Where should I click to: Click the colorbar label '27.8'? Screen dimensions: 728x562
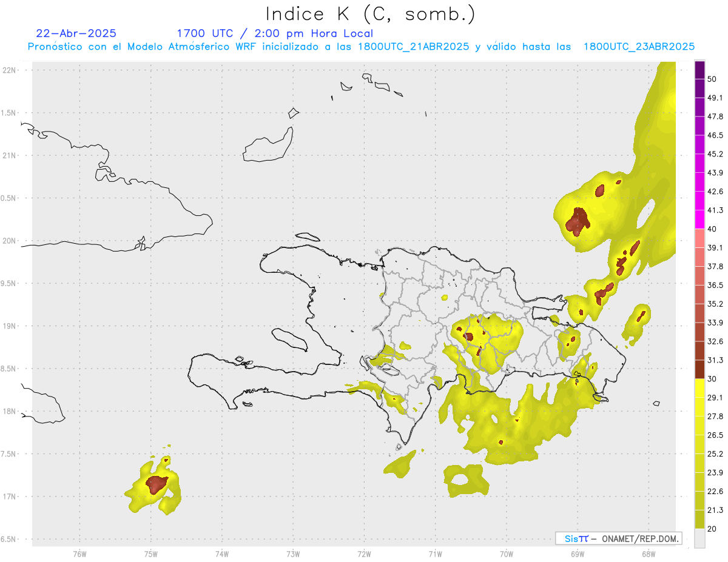coord(715,416)
